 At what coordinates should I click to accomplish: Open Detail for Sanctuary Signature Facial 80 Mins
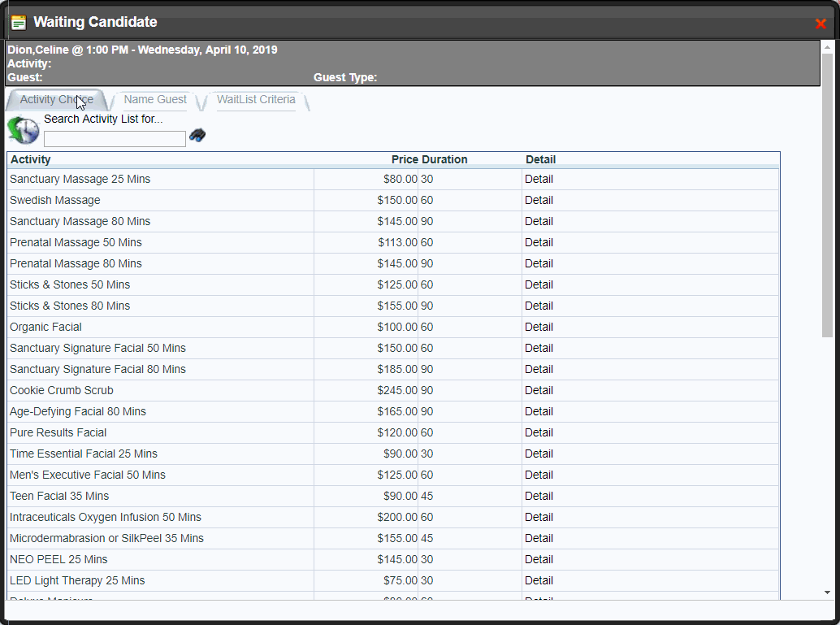click(x=539, y=369)
